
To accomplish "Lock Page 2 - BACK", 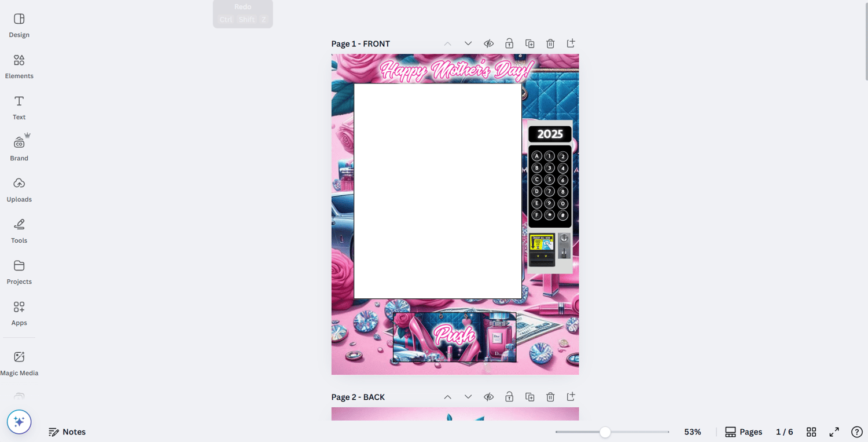I will pyautogui.click(x=509, y=397).
